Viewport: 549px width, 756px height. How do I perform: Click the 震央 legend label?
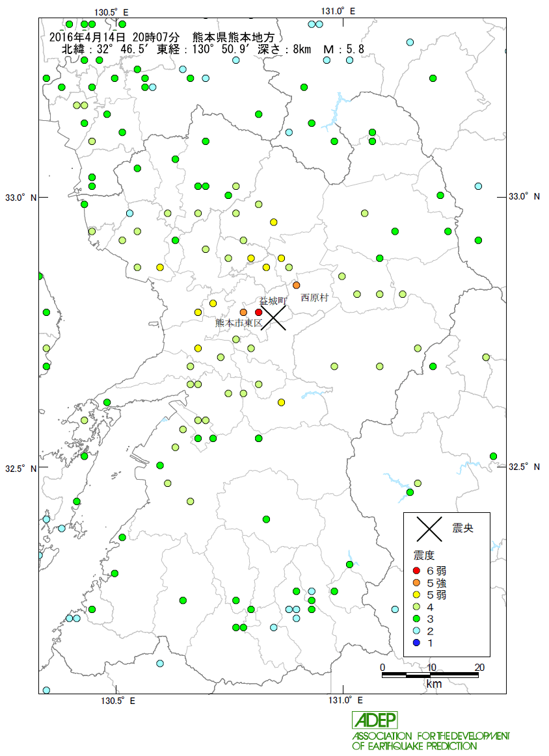462,528
